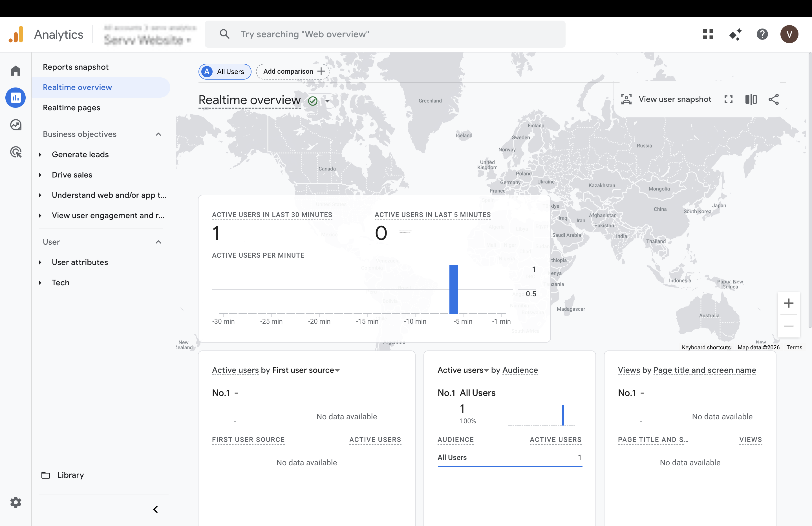Zoom in on the map
The image size is (812, 526).
tap(789, 303)
